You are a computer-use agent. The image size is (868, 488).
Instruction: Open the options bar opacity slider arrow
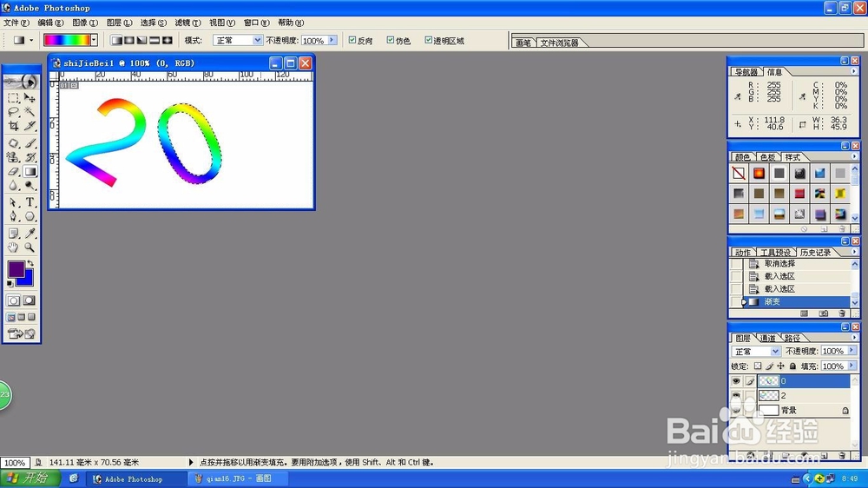point(332,40)
